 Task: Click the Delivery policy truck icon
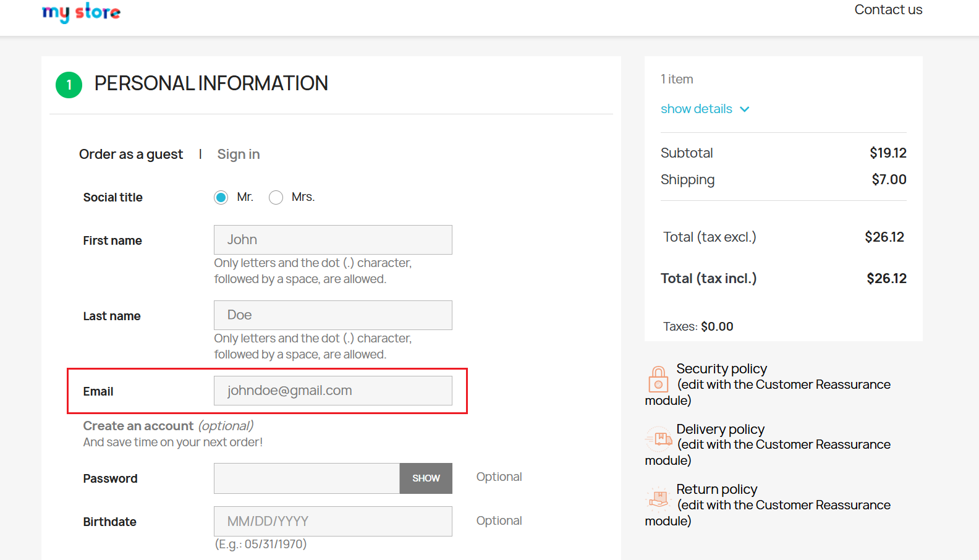659,439
